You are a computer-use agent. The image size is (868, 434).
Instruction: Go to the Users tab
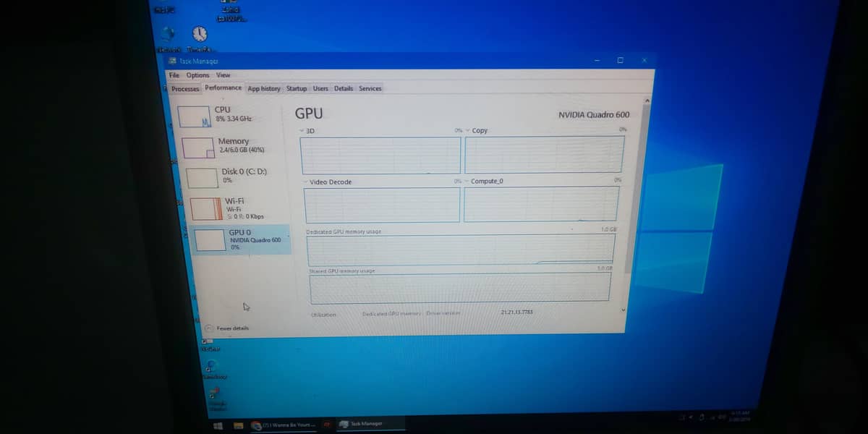point(320,89)
